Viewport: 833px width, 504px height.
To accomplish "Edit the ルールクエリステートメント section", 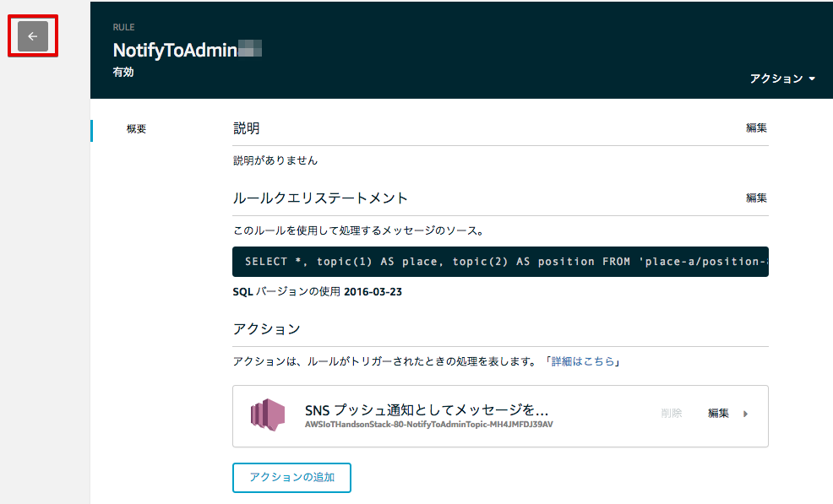I will (756, 198).
